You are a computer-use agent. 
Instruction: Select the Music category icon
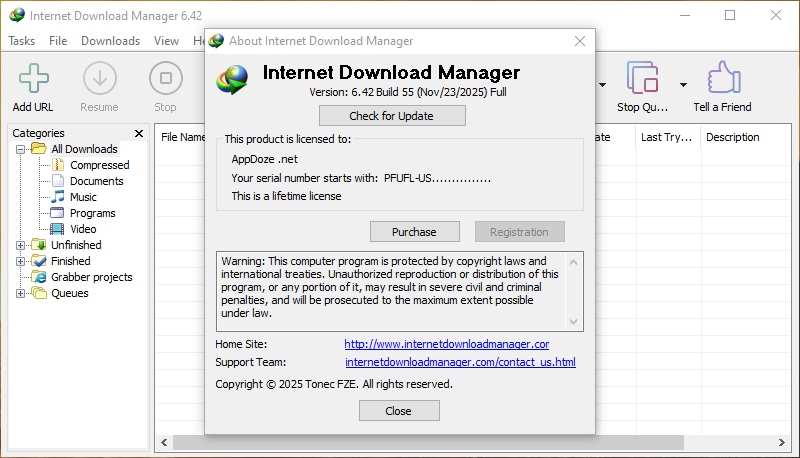[x=59, y=197]
